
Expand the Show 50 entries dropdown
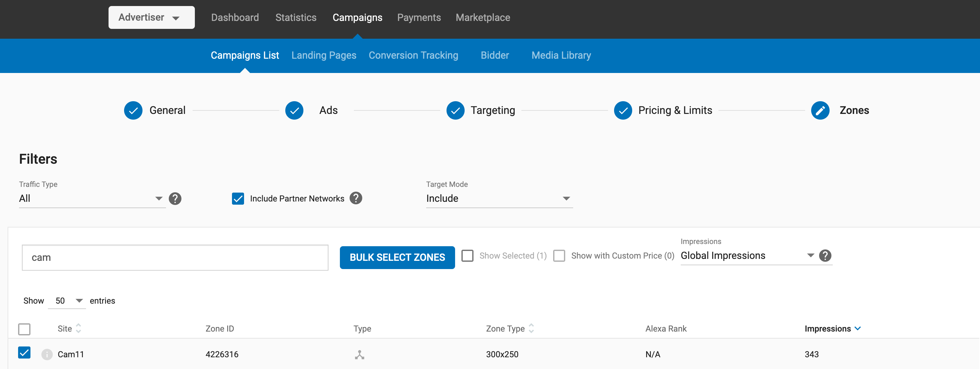point(67,300)
